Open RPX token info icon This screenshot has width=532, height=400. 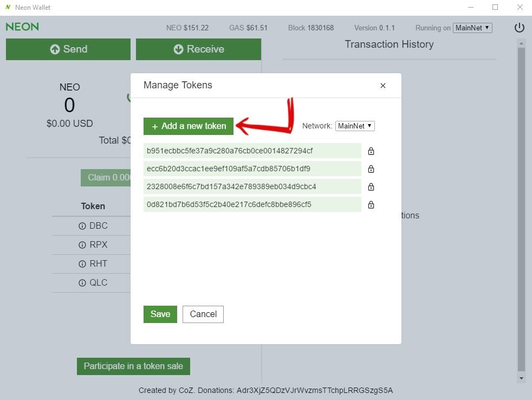click(82, 245)
